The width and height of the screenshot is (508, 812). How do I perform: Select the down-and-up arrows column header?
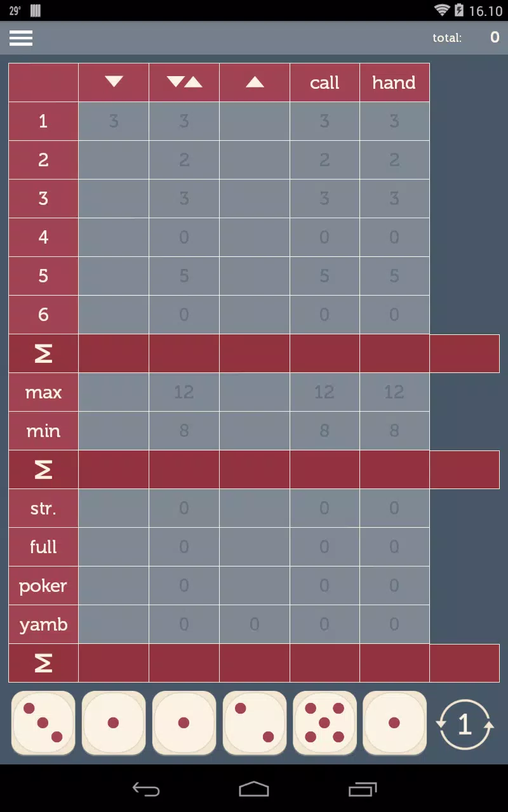tap(184, 82)
